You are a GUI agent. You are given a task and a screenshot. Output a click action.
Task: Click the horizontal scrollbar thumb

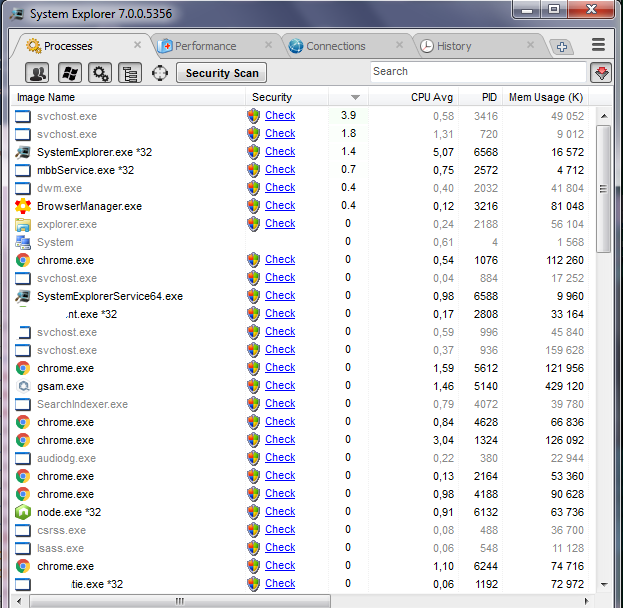coord(180,600)
